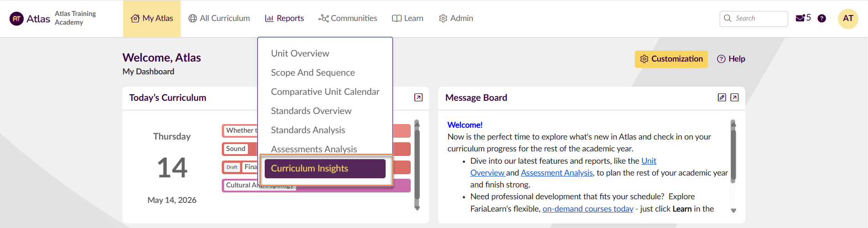Viewport: 868px width, 228px height.
Task: Open the Communities menu
Action: click(348, 18)
